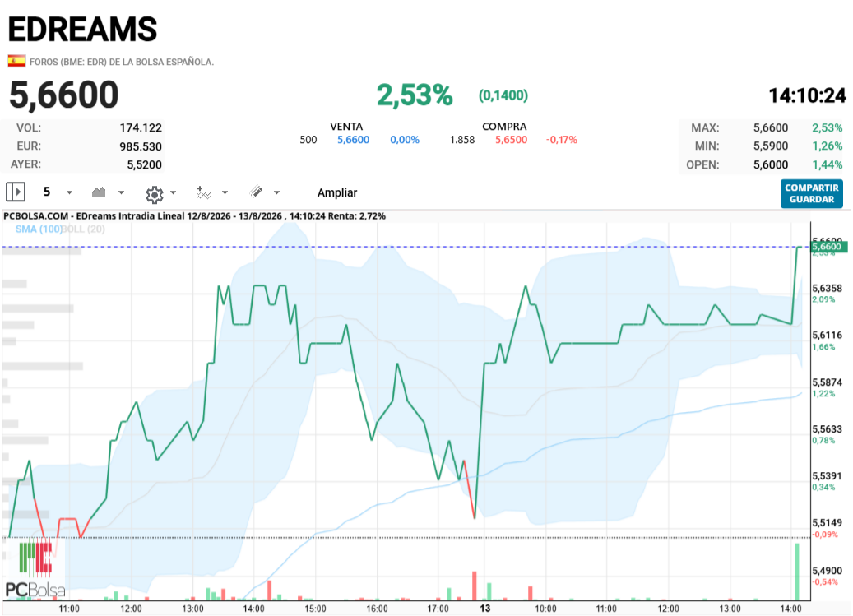Screen dimensions: 853x616
Task: Expand the chart type dropdown arrow
Action: coord(121,192)
